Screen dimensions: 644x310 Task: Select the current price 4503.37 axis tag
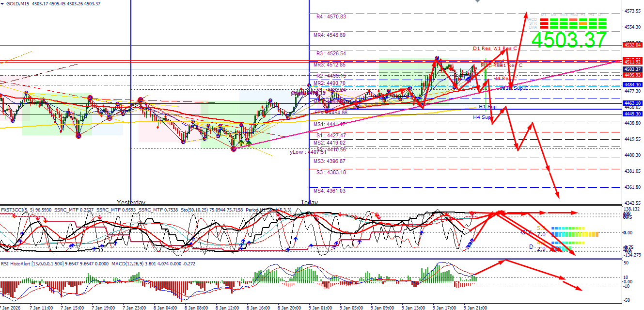[633, 69]
